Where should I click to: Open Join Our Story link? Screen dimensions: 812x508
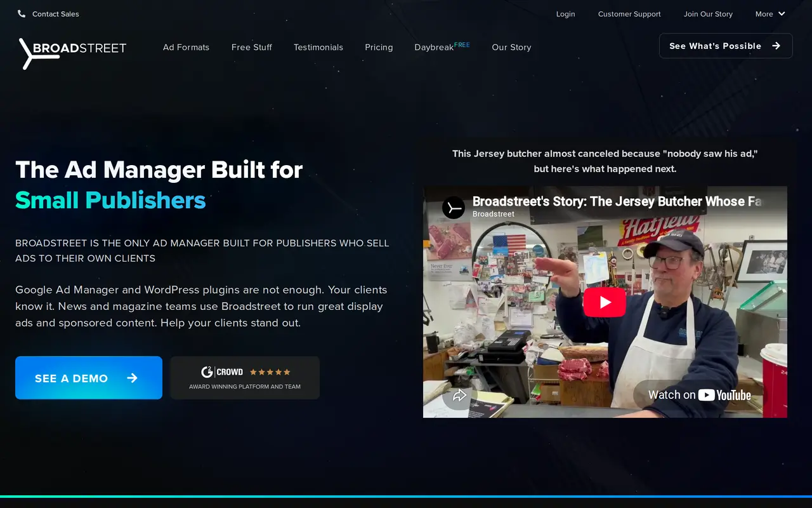click(x=708, y=14)
